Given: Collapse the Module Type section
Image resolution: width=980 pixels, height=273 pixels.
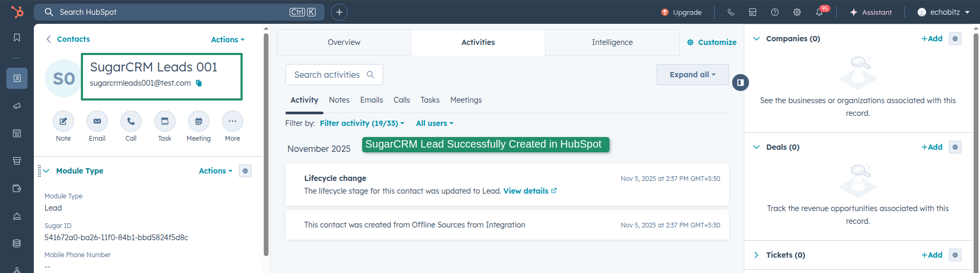Looking at the screenshot, I should [47, 171].
